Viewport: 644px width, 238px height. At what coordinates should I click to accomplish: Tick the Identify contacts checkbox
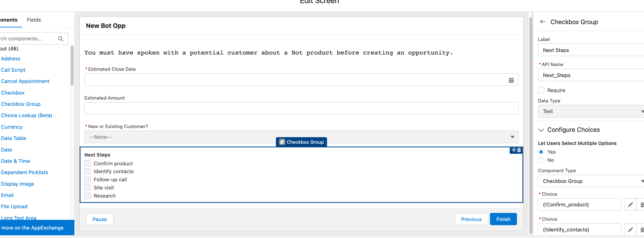pyautogui.click(x=88, y=172)
